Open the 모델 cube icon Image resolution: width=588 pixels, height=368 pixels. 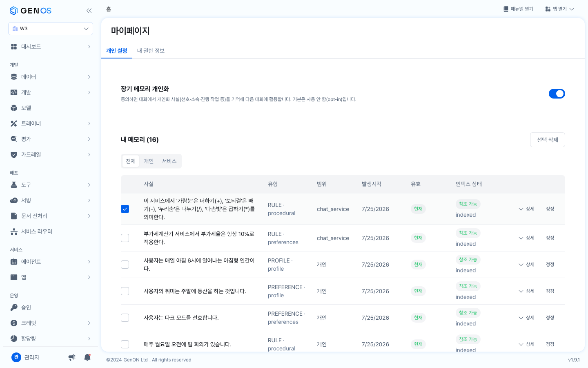tap(14, 108)
